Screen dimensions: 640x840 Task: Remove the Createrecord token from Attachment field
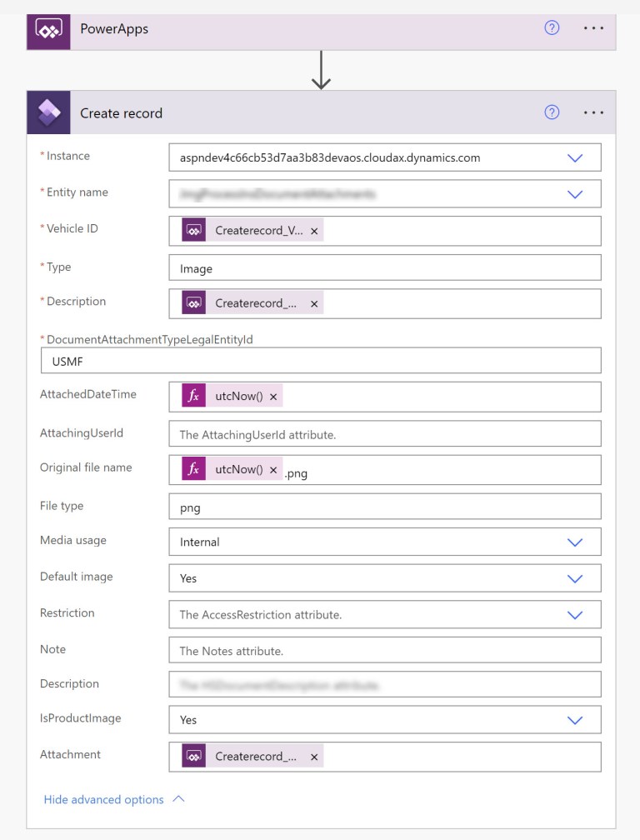[314, 757]
